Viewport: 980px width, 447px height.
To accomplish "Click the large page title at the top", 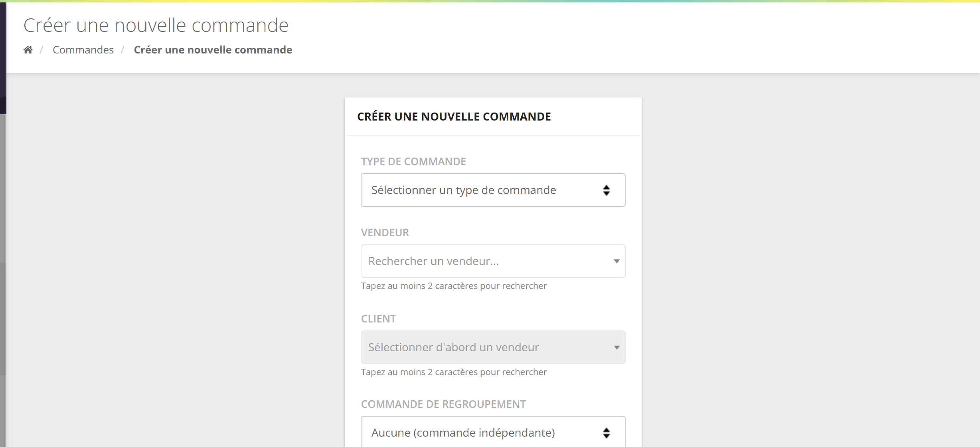I will point(156,25).
